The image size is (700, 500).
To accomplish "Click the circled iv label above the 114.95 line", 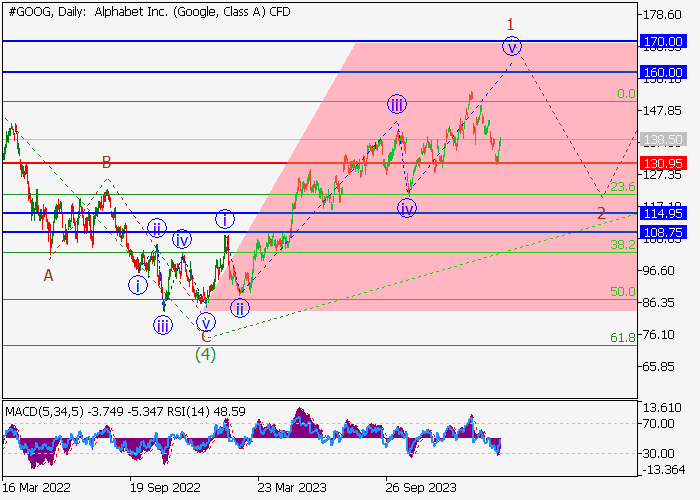I will 407,208.
